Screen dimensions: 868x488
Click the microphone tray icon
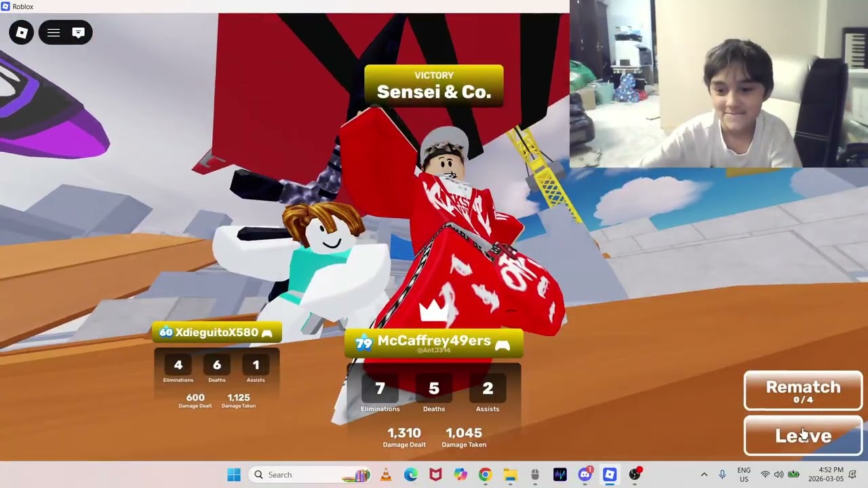point(722,474)
